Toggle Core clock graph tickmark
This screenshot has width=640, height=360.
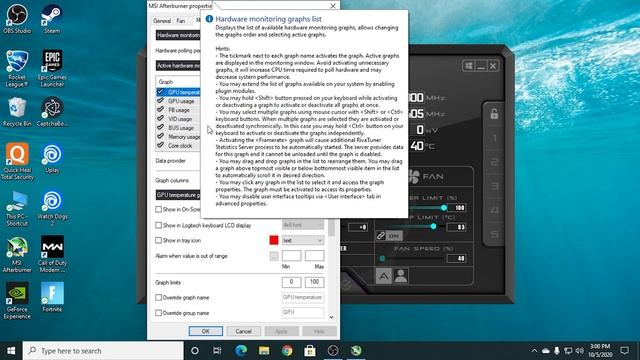coord(160,145)
